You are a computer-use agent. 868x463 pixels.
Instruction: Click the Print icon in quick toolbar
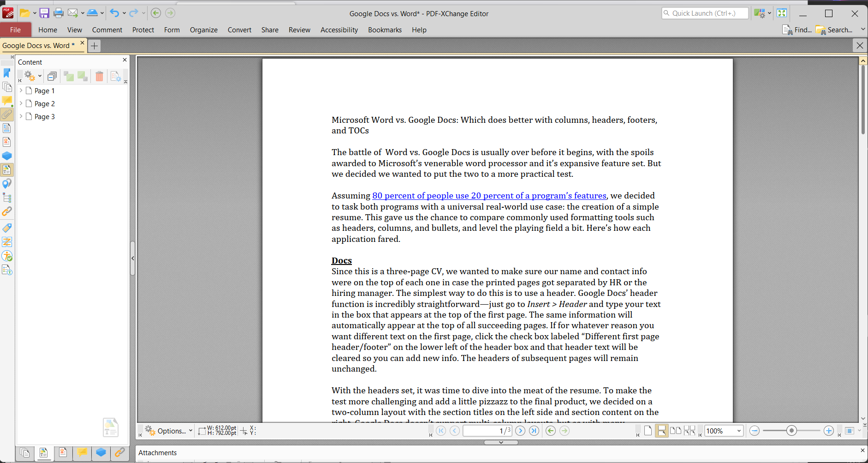point(59,13)
